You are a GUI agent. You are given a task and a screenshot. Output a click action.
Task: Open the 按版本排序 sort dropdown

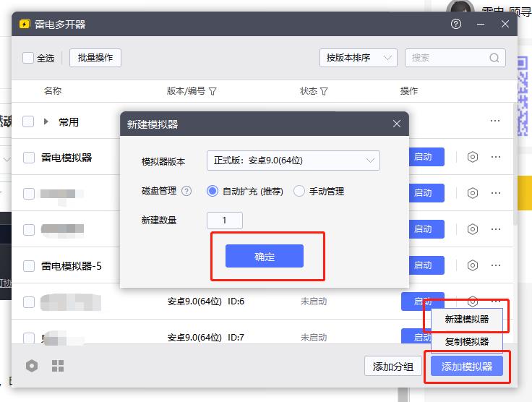358,58
